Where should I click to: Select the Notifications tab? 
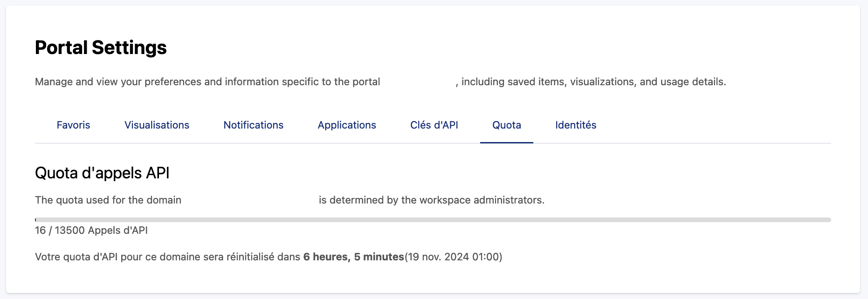[253, 125]
